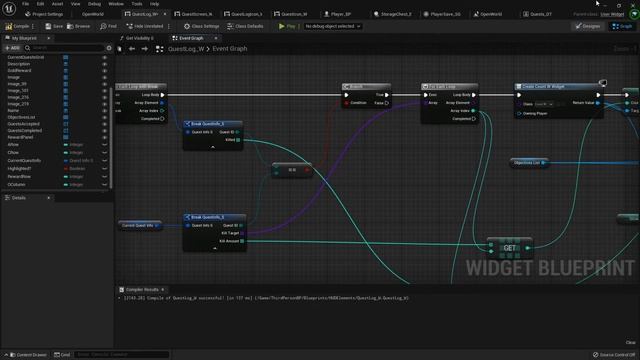Open Compile options menu dots
Screen dimensions: 640x360
[33, 26]
